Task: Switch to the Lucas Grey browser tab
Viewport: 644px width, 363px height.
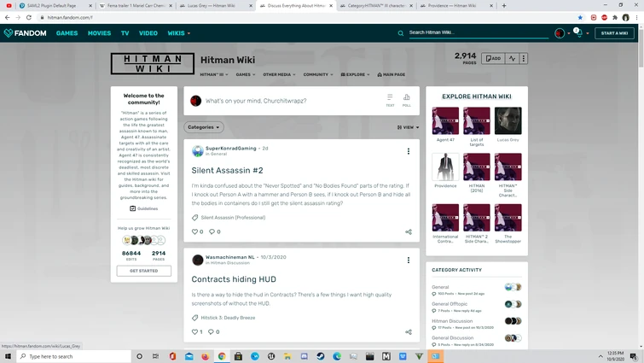Action: tap(216, 6)
